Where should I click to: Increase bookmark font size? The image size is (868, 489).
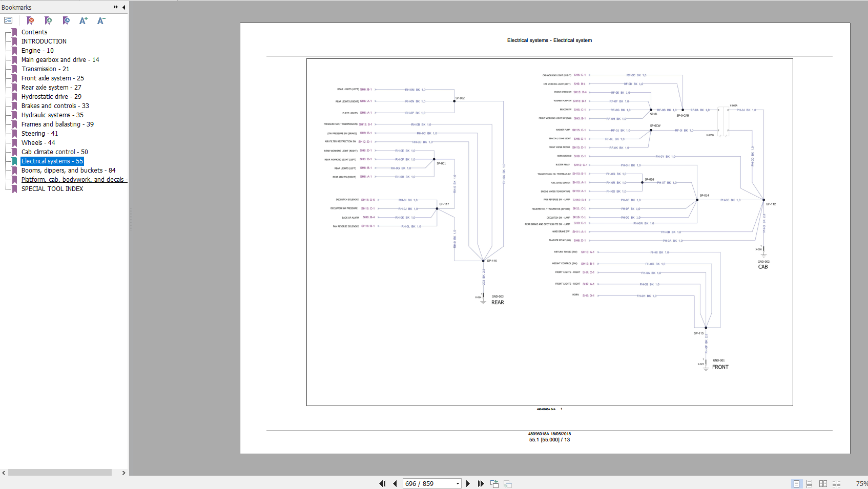(83, 20)
